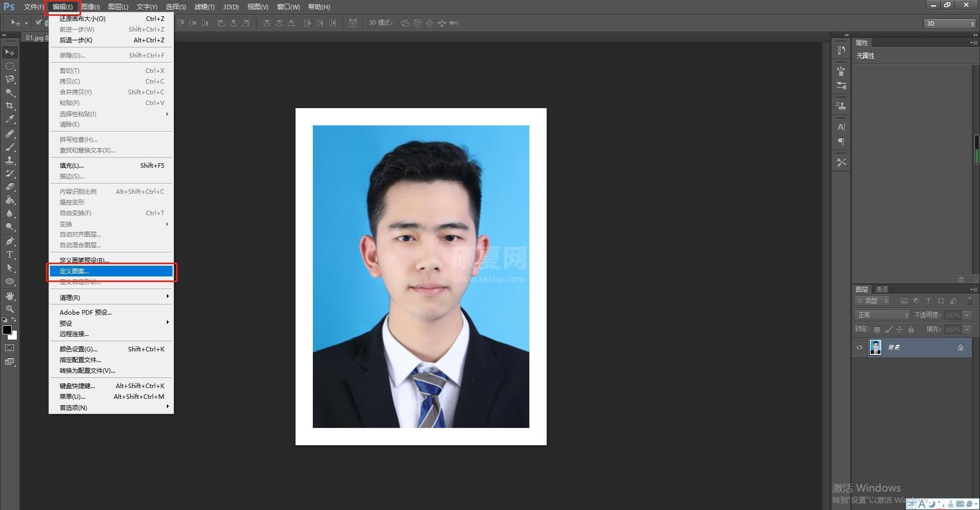The image size is (980, 510).
Task: Choose 键盘快捷键 menu entry
Action: (111, 386)
